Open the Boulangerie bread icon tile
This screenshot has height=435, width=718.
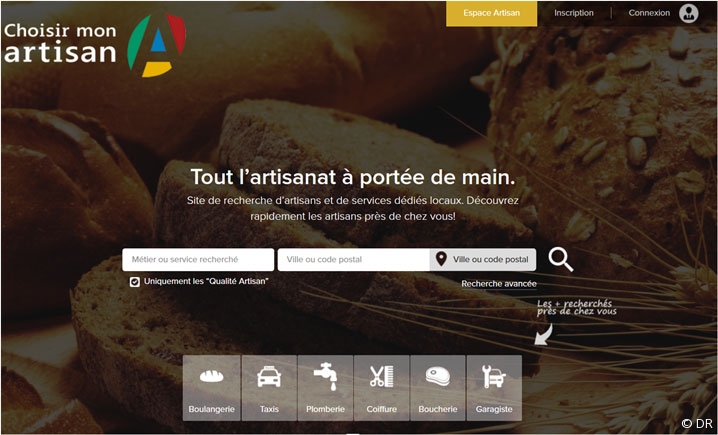click(212, 388)
